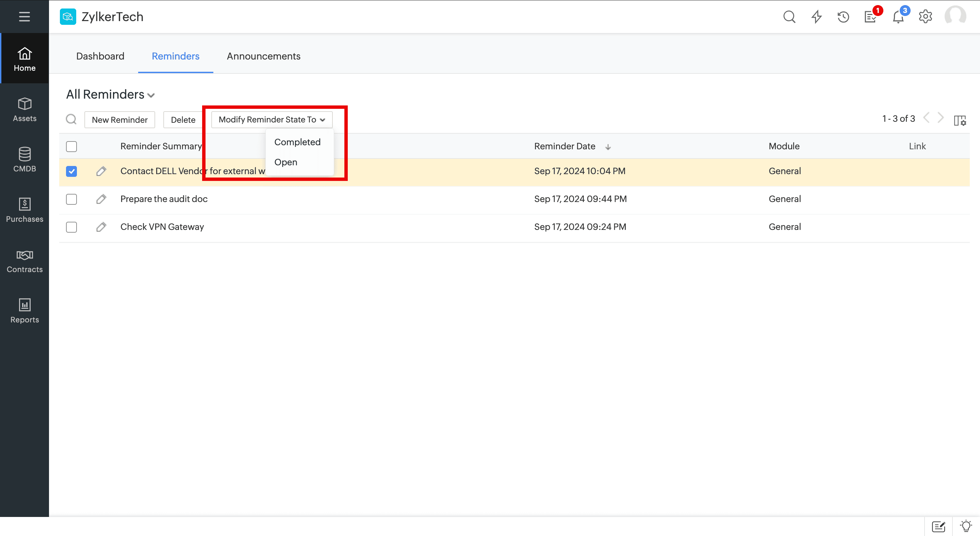Open the column chooser settings icon
980x536 pixels.
[960, 120]
